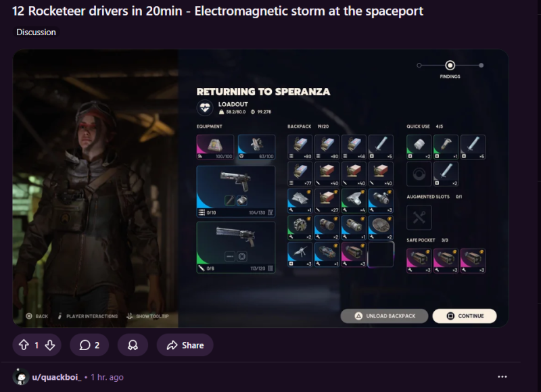Select the Discussion flair tag
The width and height of the screenshot is (541, 392).
36,32
